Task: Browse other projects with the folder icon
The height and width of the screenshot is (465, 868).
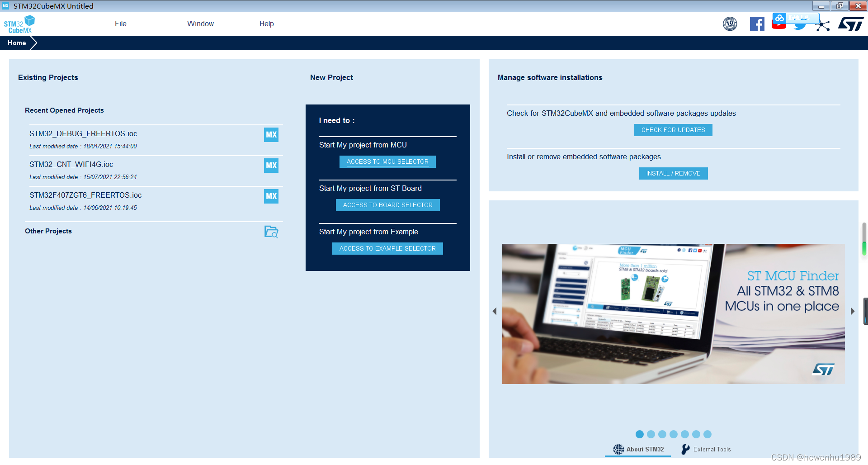Action: 271,232
